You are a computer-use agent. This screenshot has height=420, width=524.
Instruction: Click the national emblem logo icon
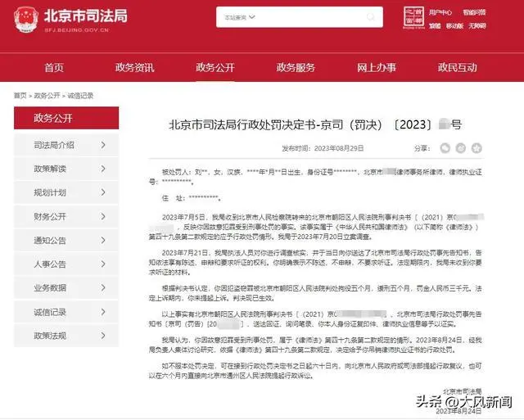pyautogui.click(x=25, y=20)
